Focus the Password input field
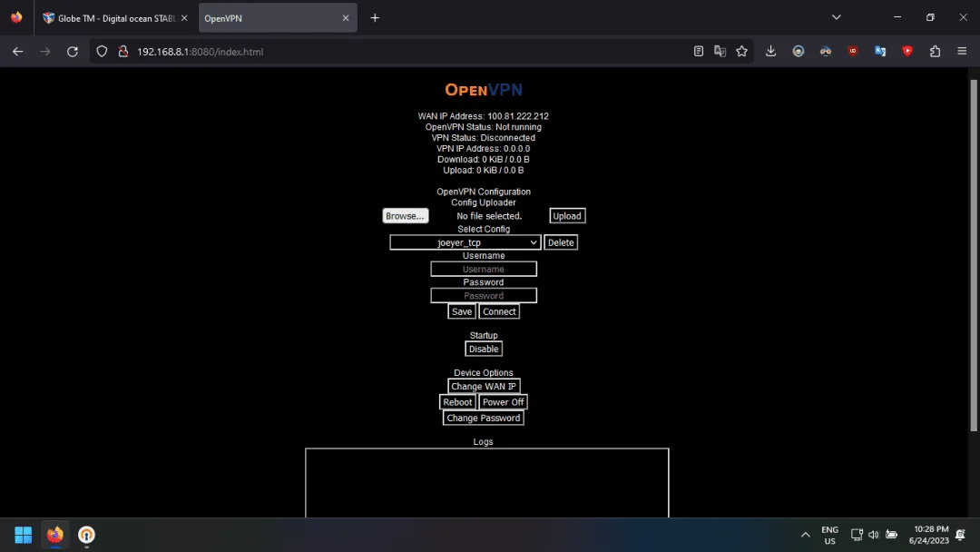This screenshot has width=980, height=552. coord(483,296)
